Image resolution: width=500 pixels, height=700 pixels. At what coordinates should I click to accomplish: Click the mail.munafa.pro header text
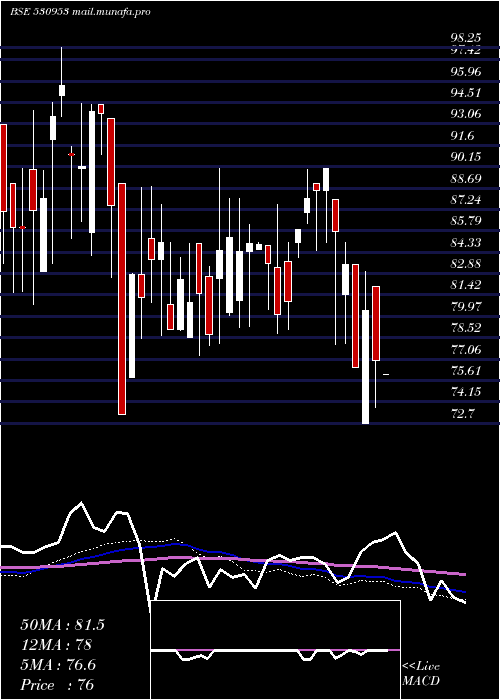click(x=111, y=12)
